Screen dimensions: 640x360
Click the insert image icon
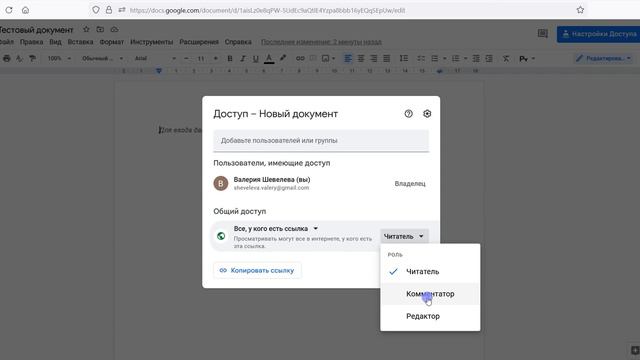tap(325, 58)
